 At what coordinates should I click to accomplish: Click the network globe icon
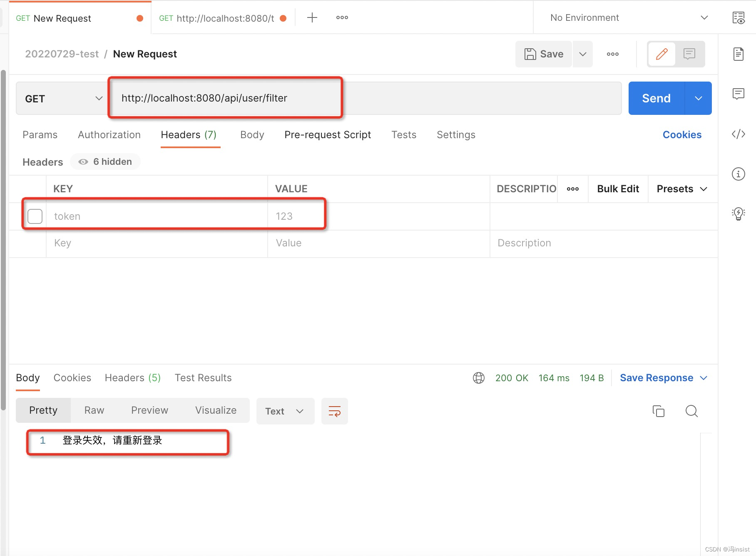(479, 378)
